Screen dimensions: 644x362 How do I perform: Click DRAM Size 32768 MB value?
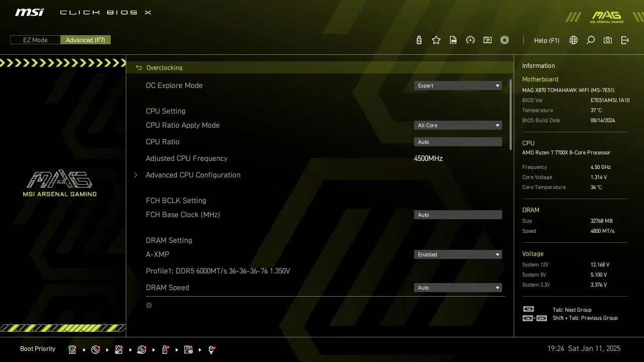pyautogui.click(x=602, y=221)
